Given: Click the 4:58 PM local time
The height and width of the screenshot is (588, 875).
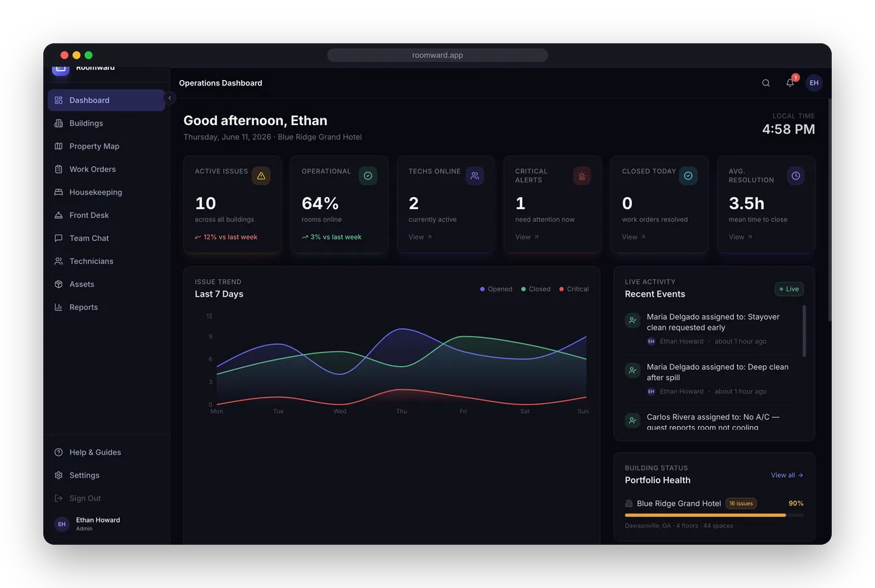Looking at the screenshot, I should pos(788,129).
